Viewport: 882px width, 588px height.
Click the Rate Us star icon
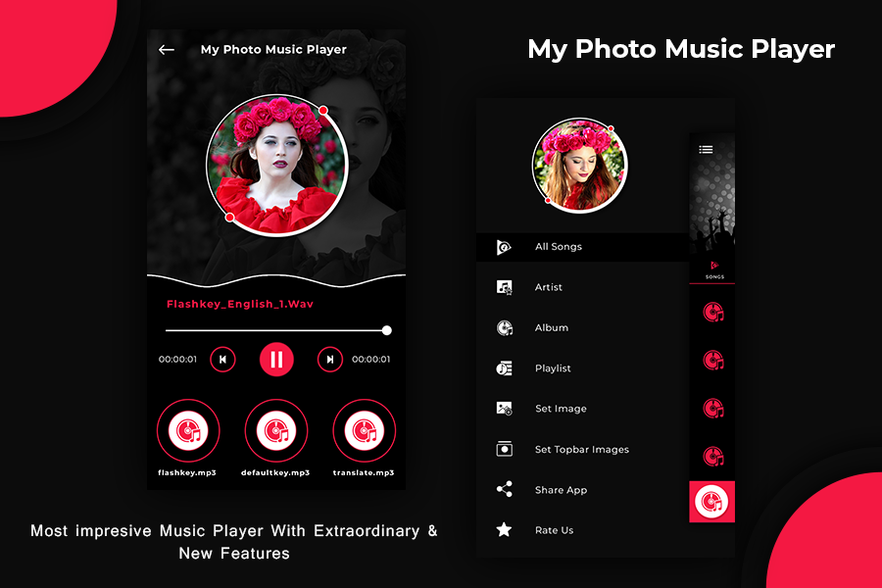pos(504,529)
